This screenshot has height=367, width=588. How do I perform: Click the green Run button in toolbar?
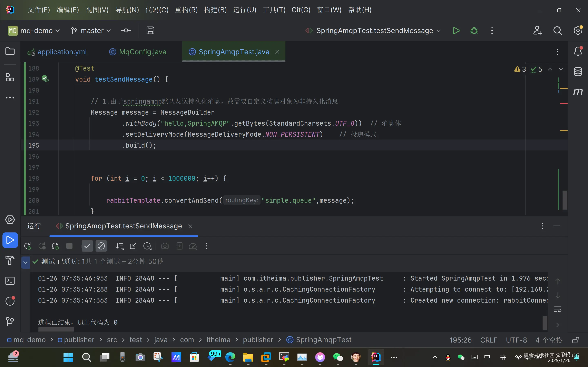(456, 31)
